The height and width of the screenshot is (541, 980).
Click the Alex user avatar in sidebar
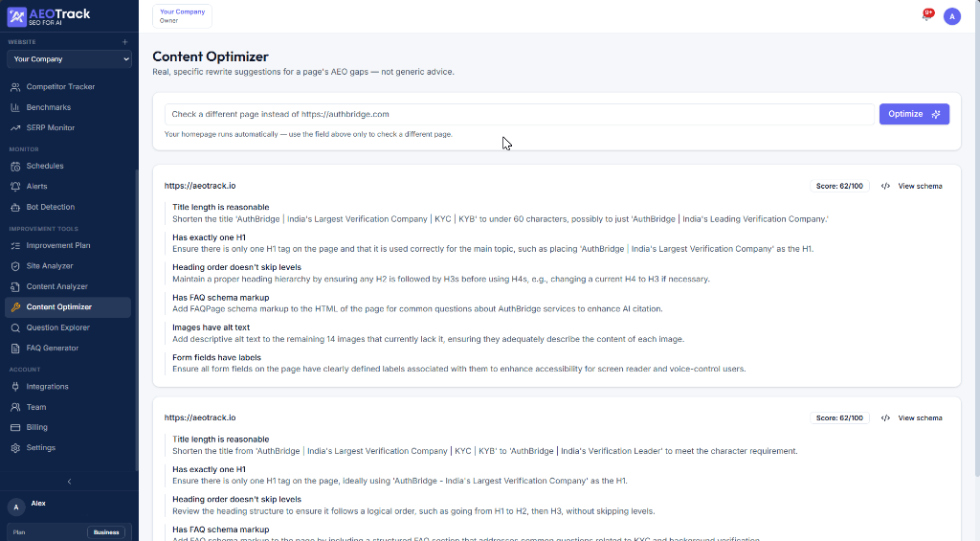click(16, 507)
